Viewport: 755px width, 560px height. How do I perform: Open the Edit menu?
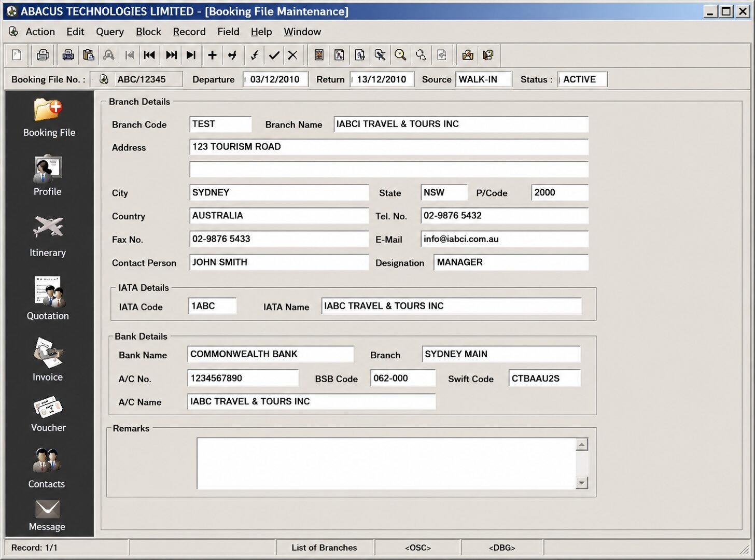pos(75,32)
